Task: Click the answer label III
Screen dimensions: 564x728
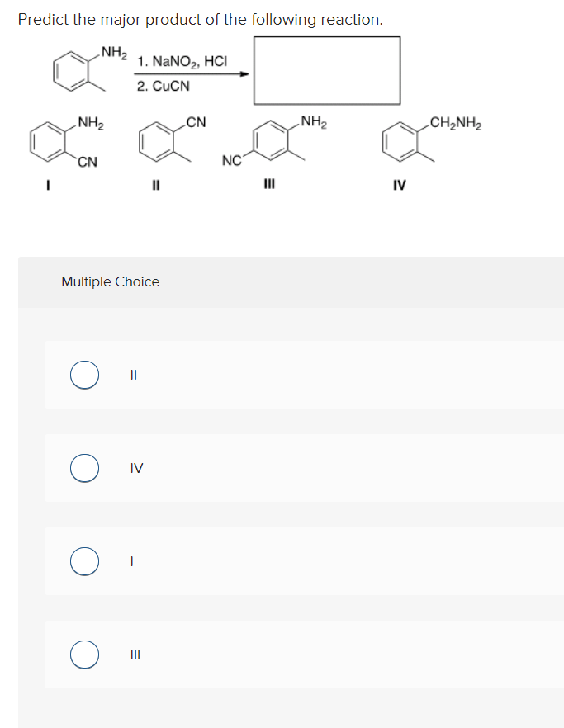Action: [134, 655]
